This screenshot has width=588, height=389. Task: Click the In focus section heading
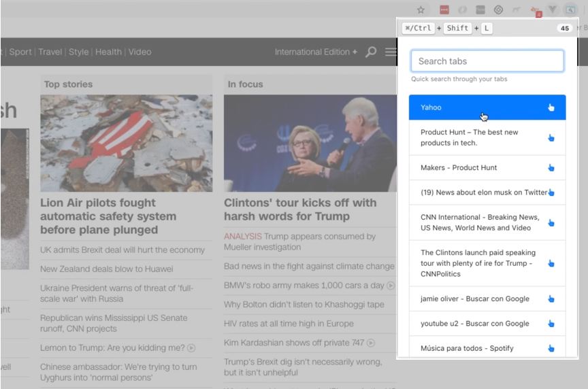click(x=245, y=84)
